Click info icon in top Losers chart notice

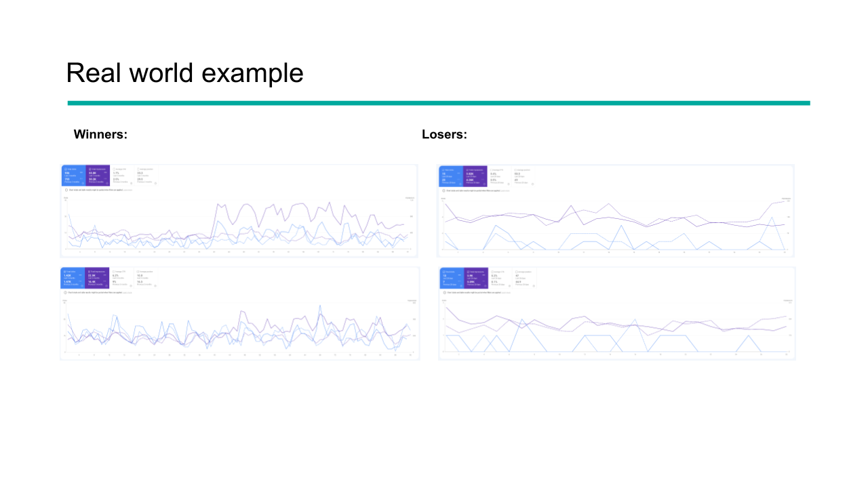[444, 190]
